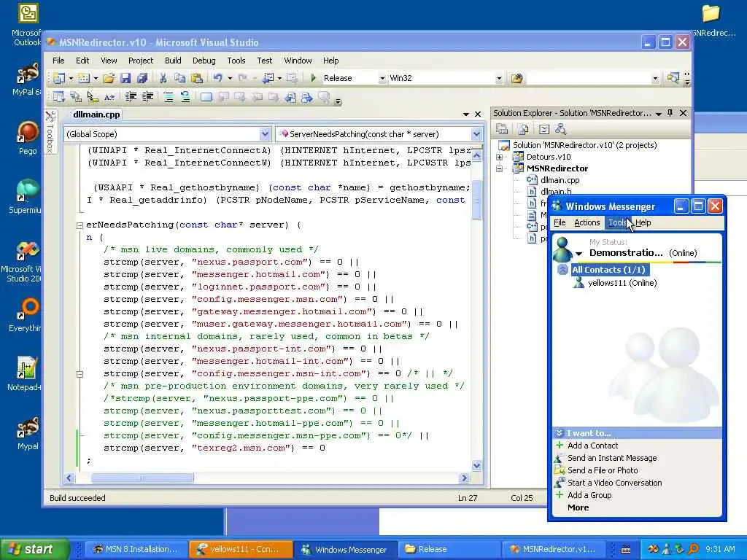Open the Win32 platform dropdown
Viewport: 747px width, 560px height.
click(499, 78)
